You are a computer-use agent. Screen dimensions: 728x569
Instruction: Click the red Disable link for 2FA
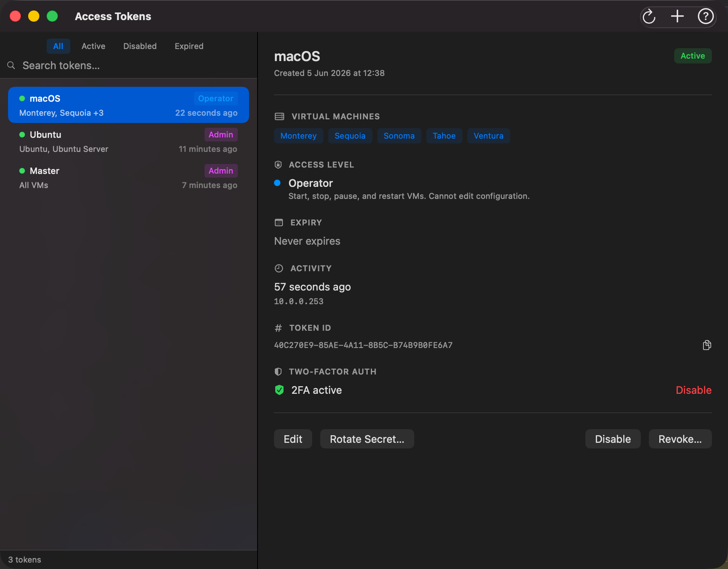(x=693, y=390)
